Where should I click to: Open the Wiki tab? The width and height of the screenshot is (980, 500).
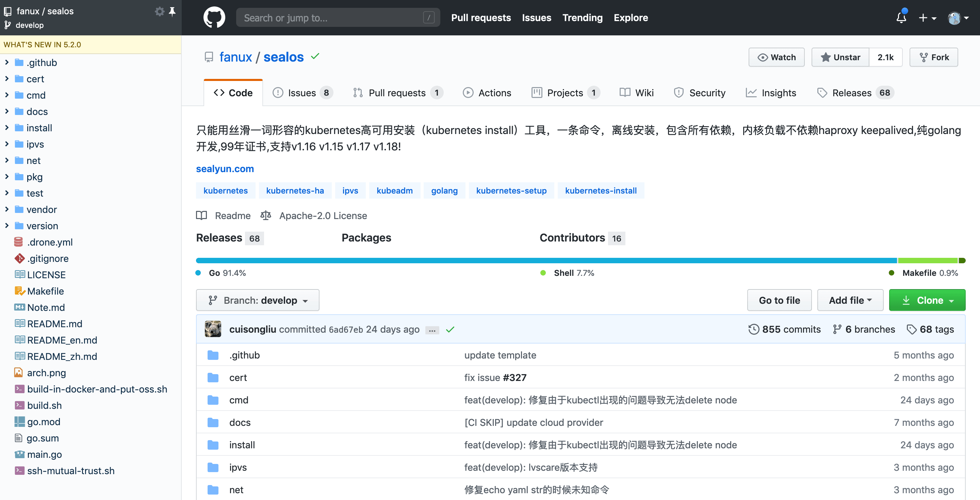(636, 93)
